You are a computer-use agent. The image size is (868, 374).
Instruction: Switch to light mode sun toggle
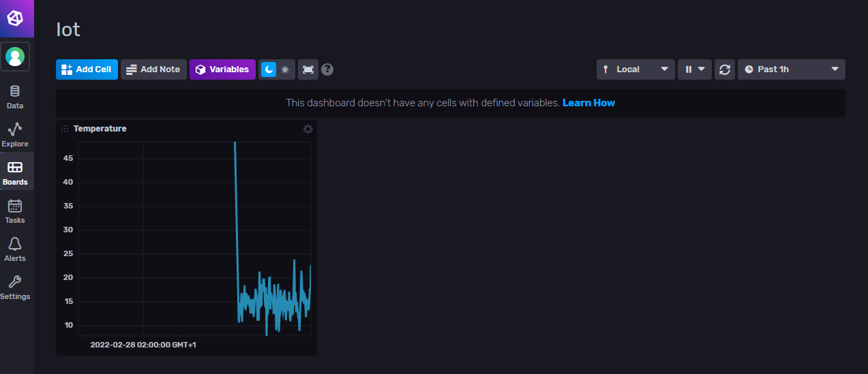point(285,69)
